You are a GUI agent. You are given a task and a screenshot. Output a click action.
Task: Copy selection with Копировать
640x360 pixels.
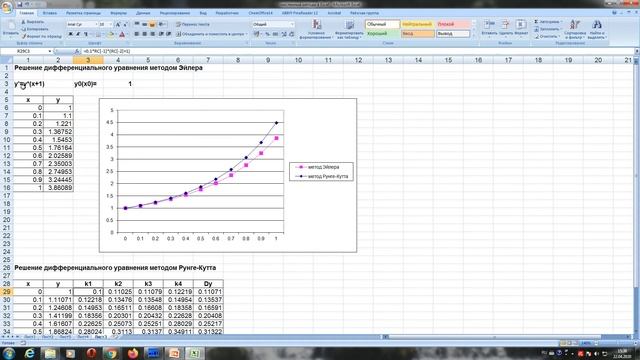35,29
